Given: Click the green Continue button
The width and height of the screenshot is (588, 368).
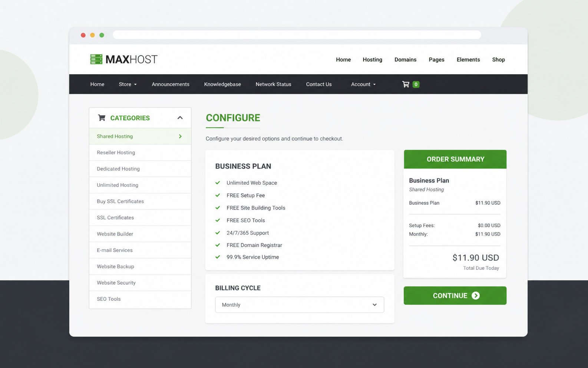Looking at the screenshot, I should point(455,296).
